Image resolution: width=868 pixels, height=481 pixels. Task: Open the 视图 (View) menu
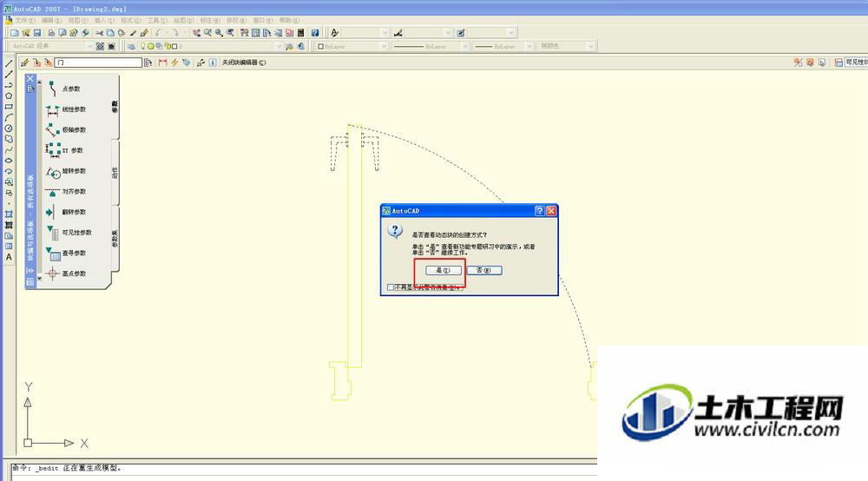(x=77, y=21)
